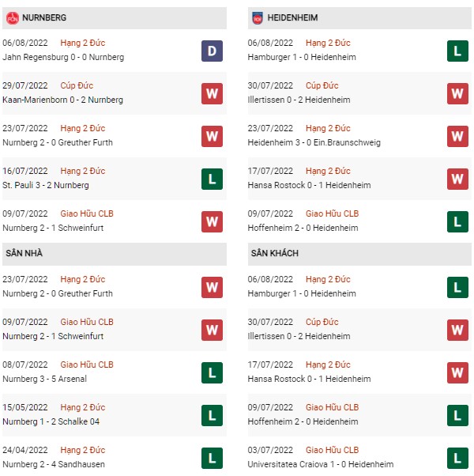Click W badge in first Sân Nhà row
The width and height of the screenshot is (474, 476).
pos(212,287)
